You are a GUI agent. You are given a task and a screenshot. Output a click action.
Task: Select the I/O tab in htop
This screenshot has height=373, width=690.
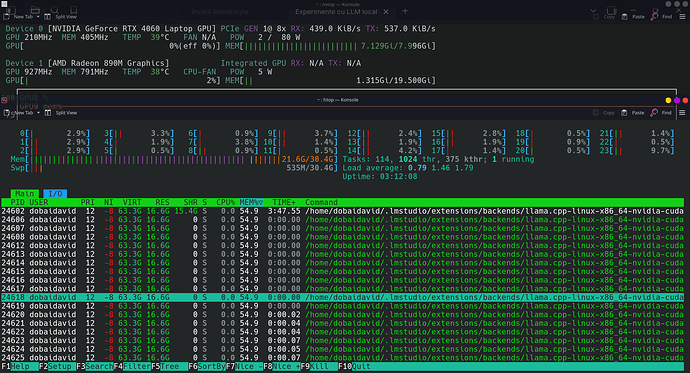click(55, 194)
